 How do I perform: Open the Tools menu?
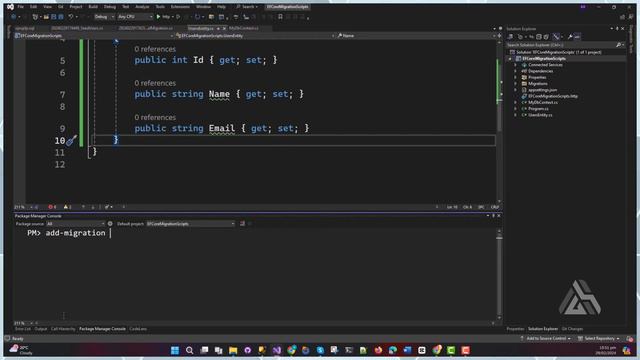[160, 7]
